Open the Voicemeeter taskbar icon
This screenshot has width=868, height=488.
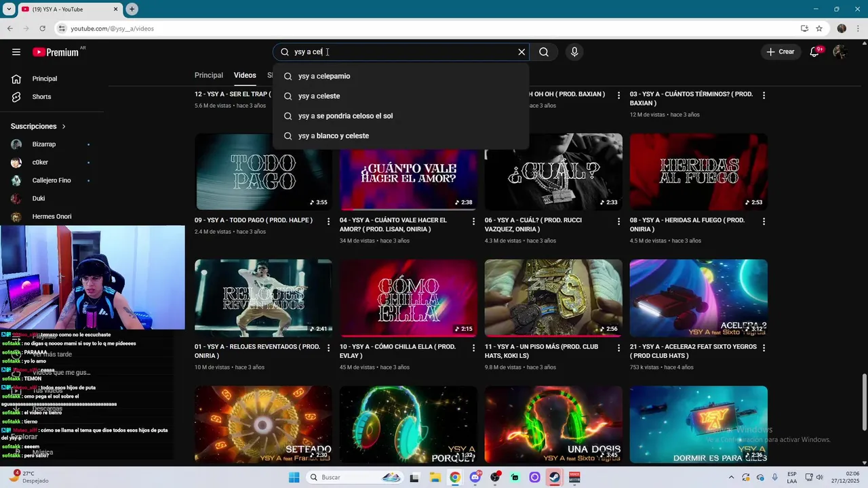click(x=574, y=477)
